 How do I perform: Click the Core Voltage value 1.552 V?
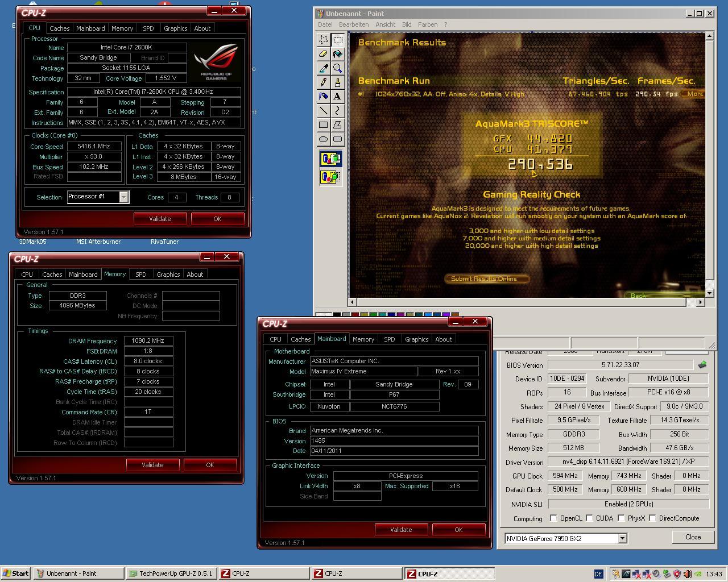(166, 78)
